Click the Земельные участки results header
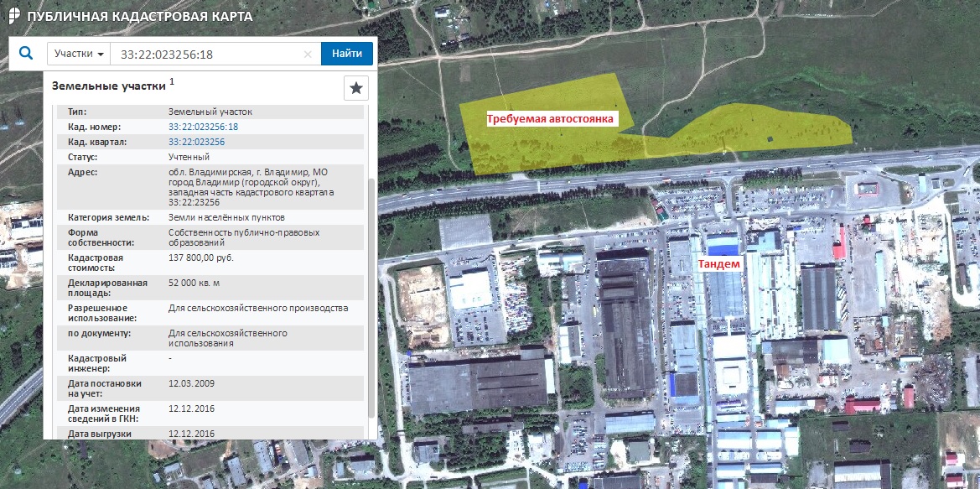 pyautogui.click(x=108, y=86)
